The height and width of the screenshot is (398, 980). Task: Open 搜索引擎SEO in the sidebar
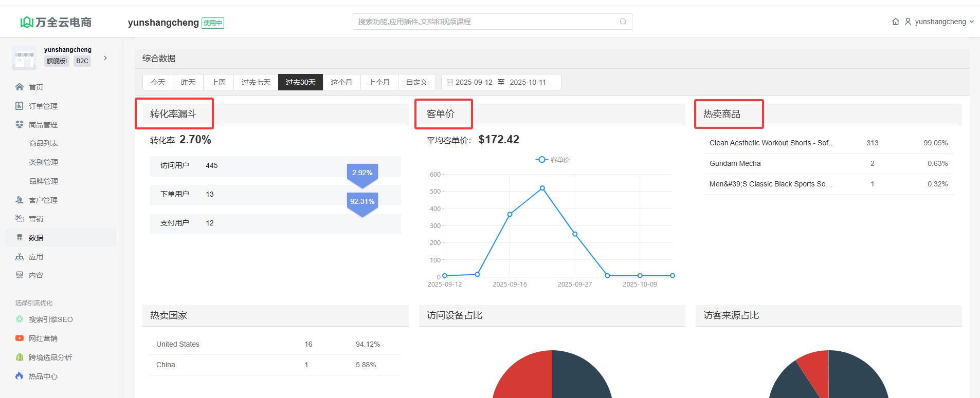point(50,319)
